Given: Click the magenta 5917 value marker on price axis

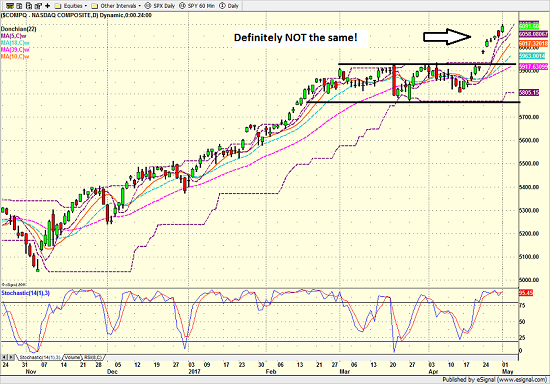Looking at the screenshot, I should click(533, 67).
